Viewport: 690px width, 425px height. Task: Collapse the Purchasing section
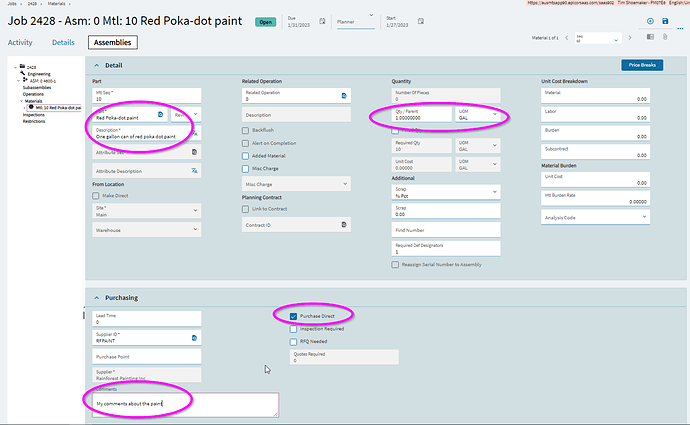click(x=97, y=298)
